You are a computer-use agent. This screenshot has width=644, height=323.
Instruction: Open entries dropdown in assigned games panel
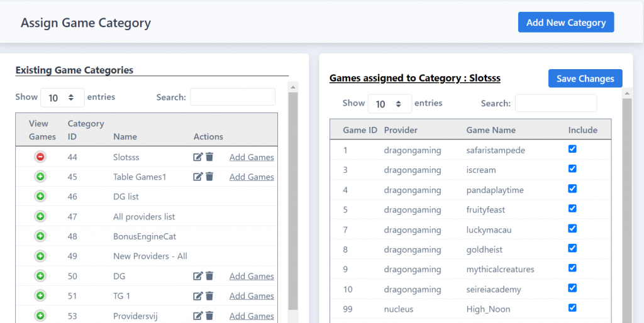click(389, 104)
